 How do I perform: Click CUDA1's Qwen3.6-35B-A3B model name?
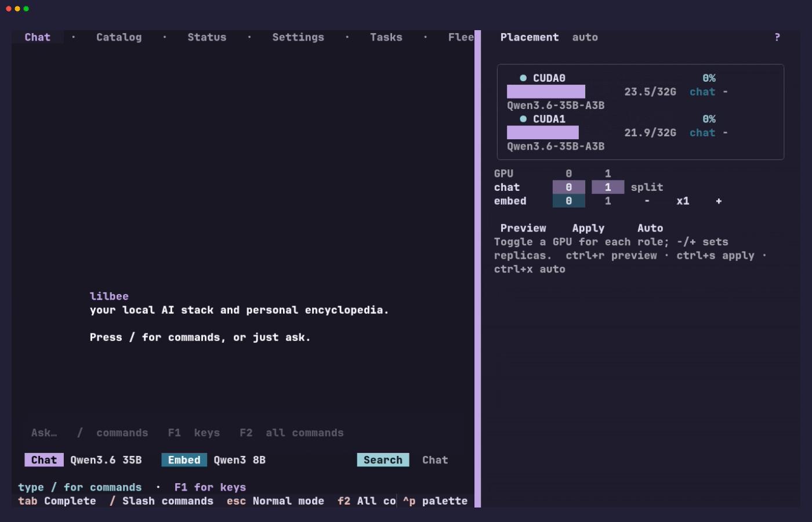click(556, 146)
